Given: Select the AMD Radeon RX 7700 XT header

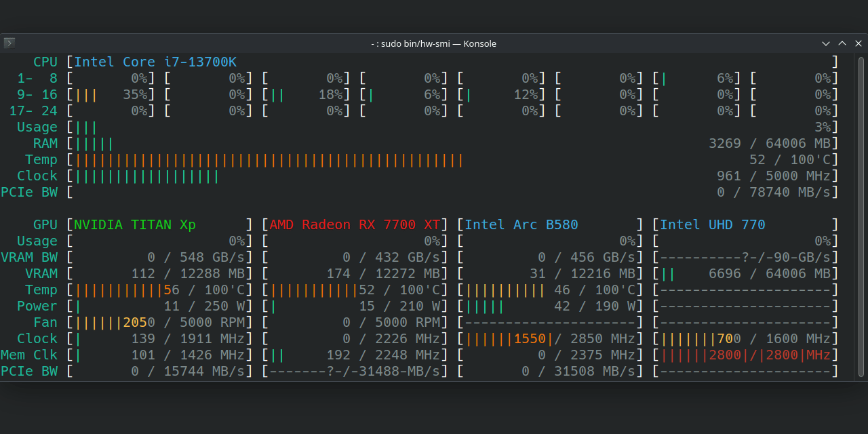Looking at the screenshot, I should pyautogui.click(x=355, y=224).
